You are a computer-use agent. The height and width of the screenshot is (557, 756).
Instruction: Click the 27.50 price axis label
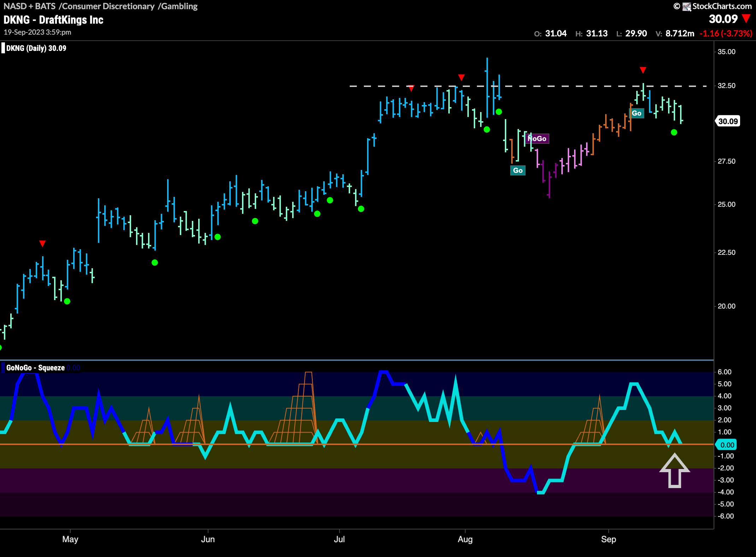(726, 162)
